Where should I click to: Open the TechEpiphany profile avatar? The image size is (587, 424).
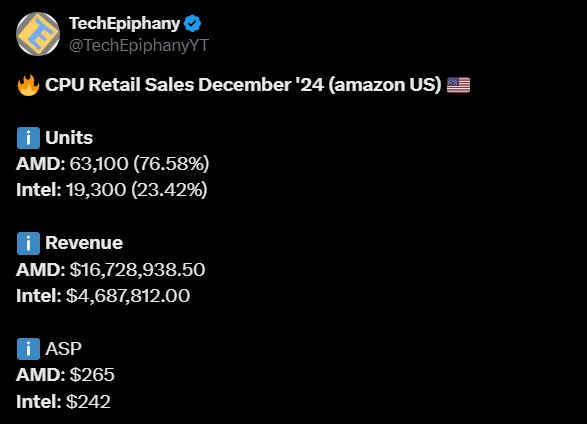pos(38,34)
